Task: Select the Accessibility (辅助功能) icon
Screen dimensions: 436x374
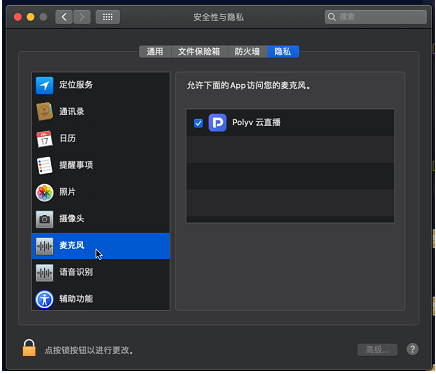Action: 44,299
